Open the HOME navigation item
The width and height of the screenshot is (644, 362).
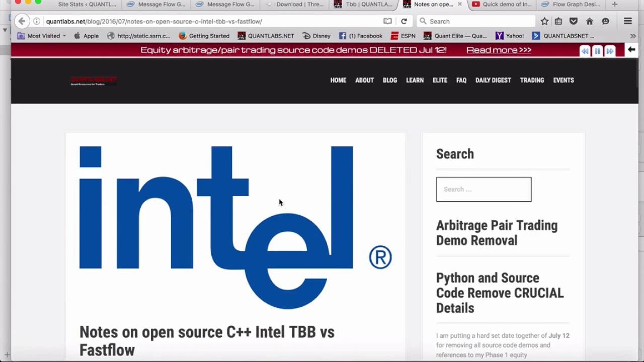tap(338, 80)
